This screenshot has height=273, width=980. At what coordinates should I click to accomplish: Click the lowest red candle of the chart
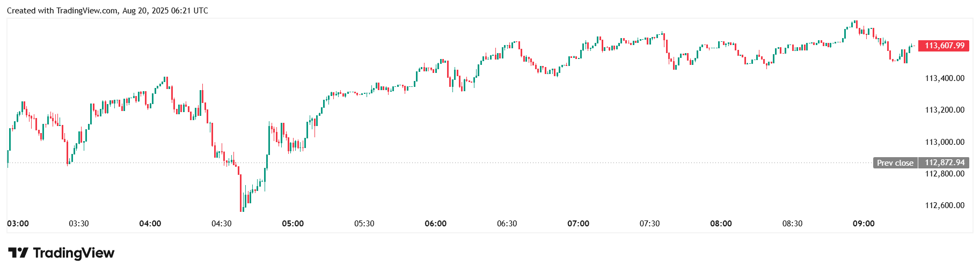click(x=241, y=193)
